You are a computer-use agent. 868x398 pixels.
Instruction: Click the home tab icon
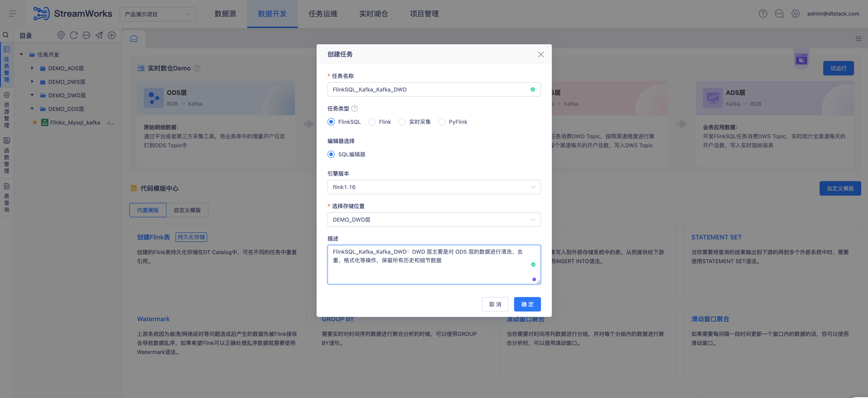134,39
